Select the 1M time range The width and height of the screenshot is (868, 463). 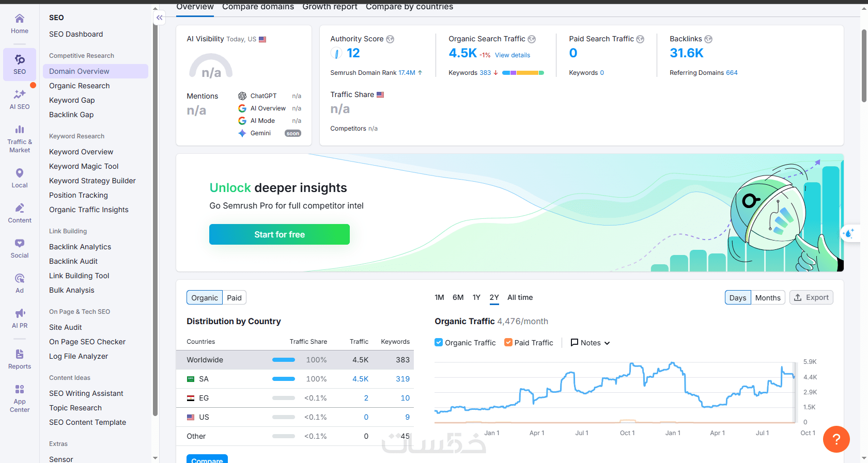coord(439,298)
